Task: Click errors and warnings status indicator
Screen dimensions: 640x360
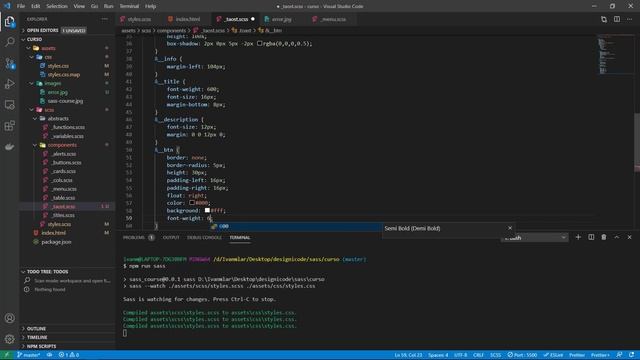Action: coord(69,355)
